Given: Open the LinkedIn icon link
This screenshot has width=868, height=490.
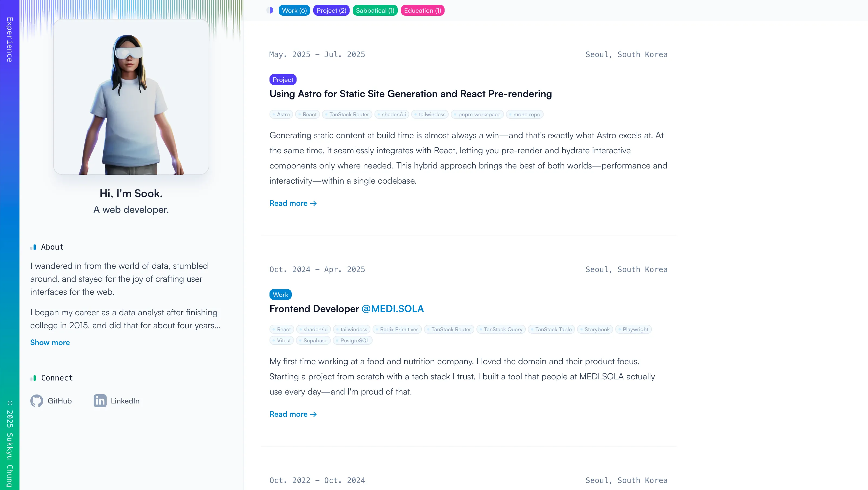Looking at the screenshot, I should click(100, 401).
